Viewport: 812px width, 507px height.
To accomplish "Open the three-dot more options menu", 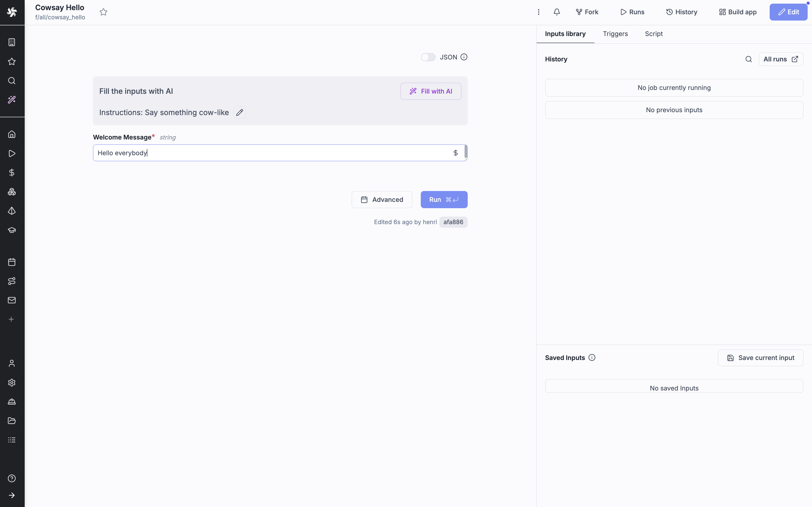I will [538, 12].
